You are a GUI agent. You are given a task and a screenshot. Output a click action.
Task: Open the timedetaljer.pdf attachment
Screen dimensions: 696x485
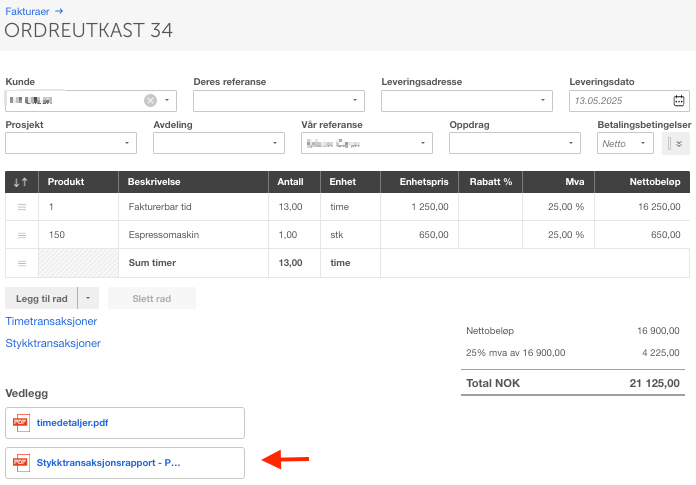pos(72,423)
